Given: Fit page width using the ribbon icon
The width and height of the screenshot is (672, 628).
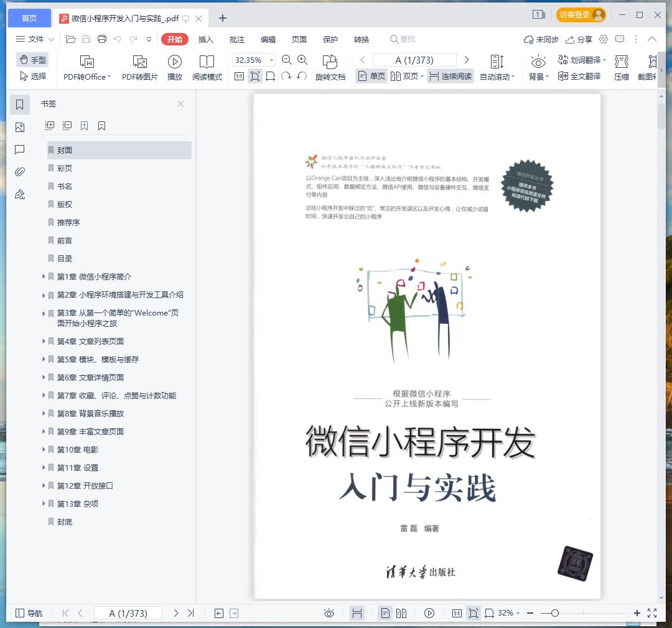Looking at the screenshot, I should (x=271, y=77).
